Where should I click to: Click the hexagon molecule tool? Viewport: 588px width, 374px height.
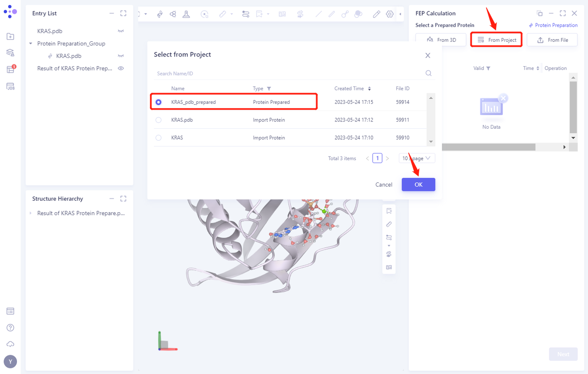click(x=173, y=14)
